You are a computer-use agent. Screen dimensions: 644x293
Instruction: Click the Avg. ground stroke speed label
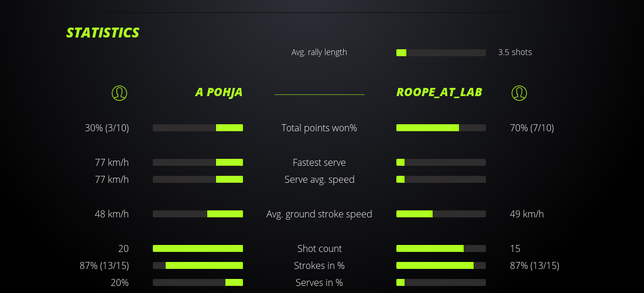click(x=319, y=214)
